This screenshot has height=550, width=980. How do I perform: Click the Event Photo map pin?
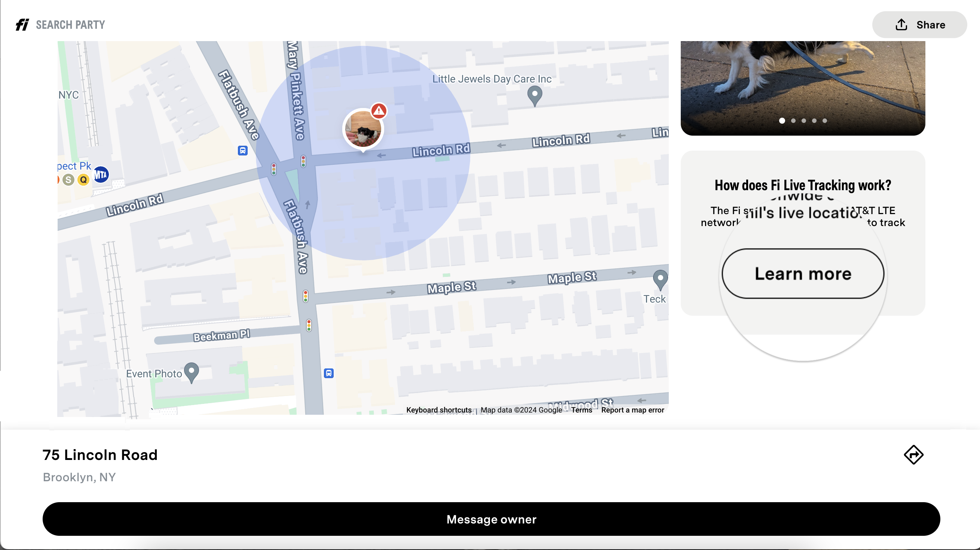point(192,373)
